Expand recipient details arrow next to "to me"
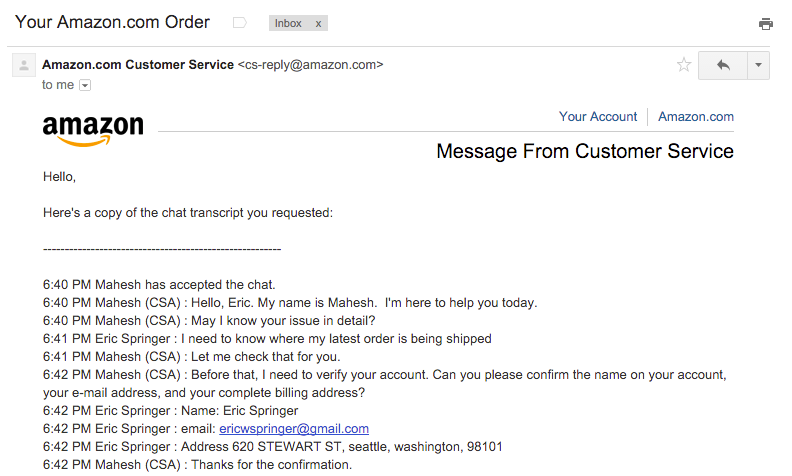This screenshot has width=792, height=476. [x=85, y=86]
